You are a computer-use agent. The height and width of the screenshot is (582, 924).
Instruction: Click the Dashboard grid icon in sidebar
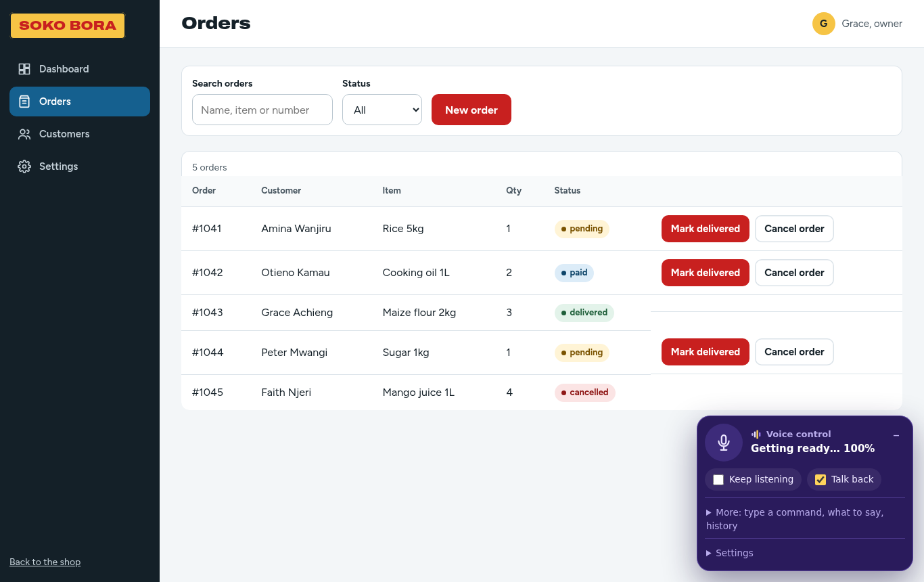pyautogui.click(x=24, y=69)
